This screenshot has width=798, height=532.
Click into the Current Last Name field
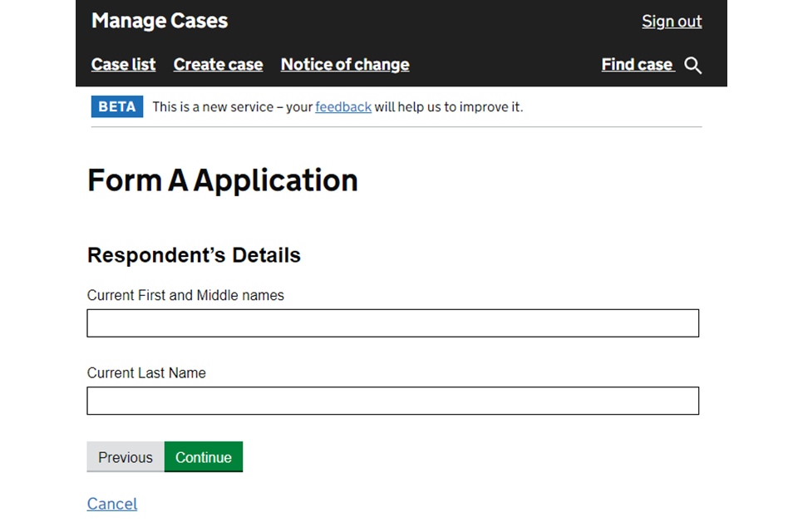point(392,401)
